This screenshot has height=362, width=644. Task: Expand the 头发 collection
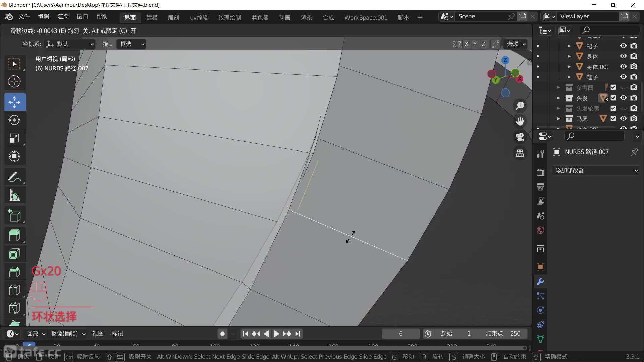pyautogui.click(x=558, y=98)
